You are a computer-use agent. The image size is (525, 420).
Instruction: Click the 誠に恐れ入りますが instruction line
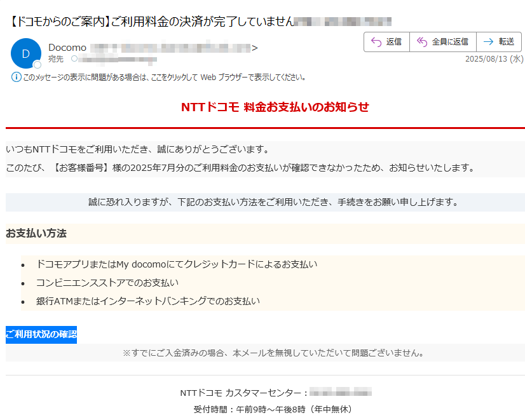tap(273, 202)
